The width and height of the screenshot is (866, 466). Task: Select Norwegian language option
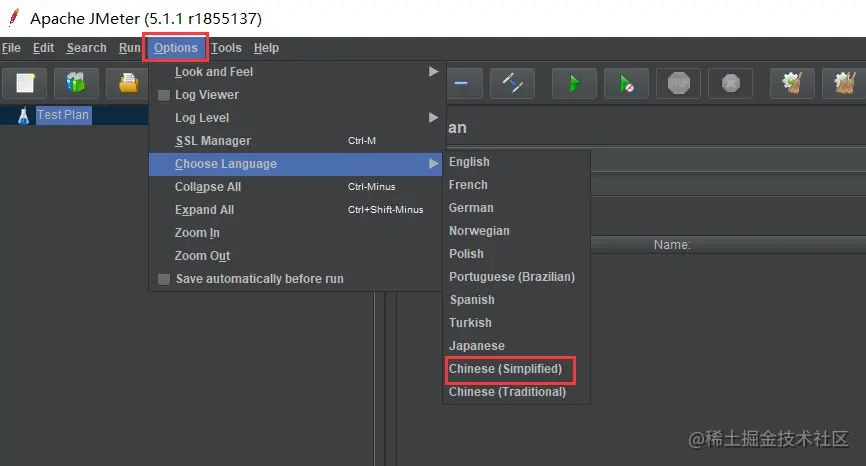pos(516,231)
